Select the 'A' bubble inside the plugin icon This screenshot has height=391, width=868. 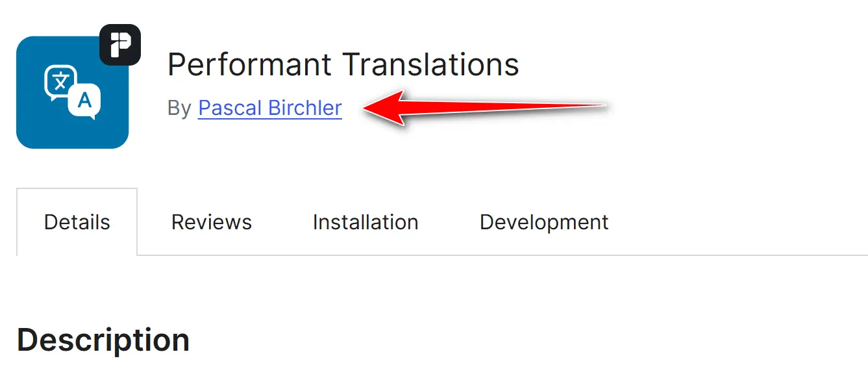click(x=84, y=101)
